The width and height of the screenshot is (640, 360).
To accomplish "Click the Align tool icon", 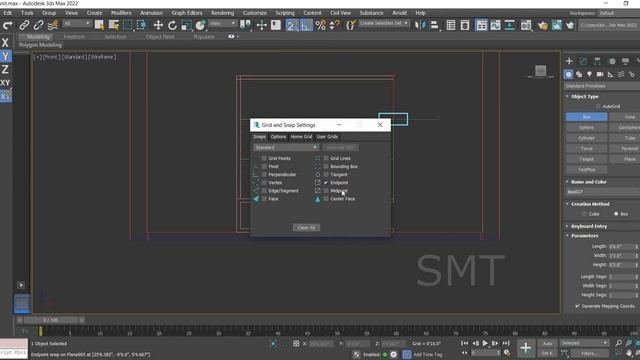I will [x=434, y=25].
